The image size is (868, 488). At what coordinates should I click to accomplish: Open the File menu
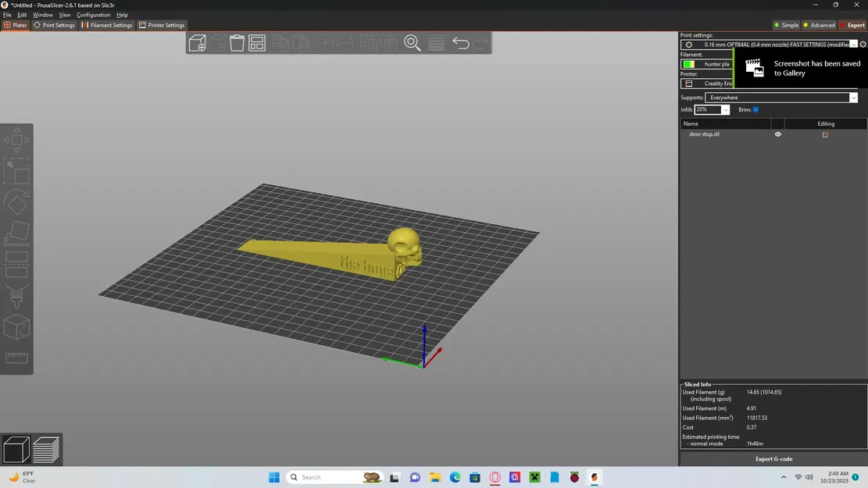(7, 15)
